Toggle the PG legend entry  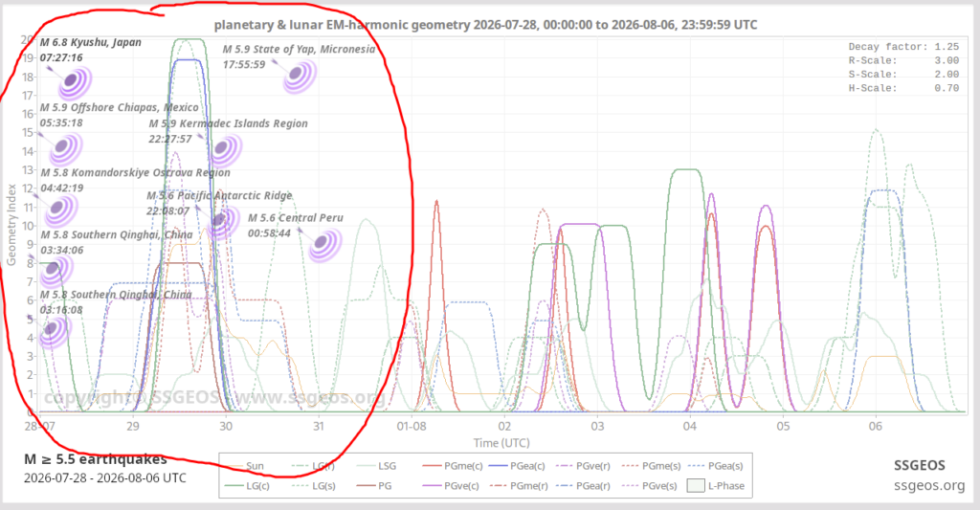(375, 486)
